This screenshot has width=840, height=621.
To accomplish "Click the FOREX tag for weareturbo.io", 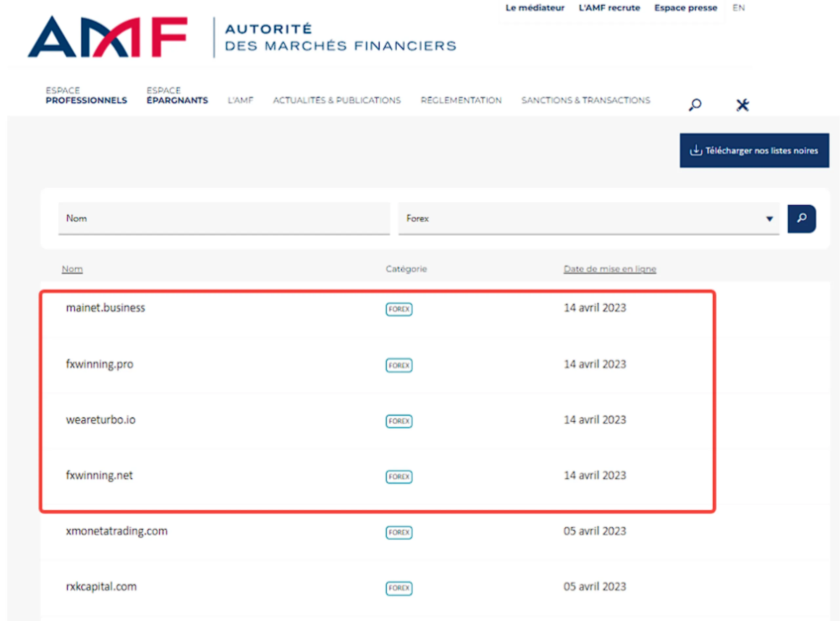I will point(399,421).
